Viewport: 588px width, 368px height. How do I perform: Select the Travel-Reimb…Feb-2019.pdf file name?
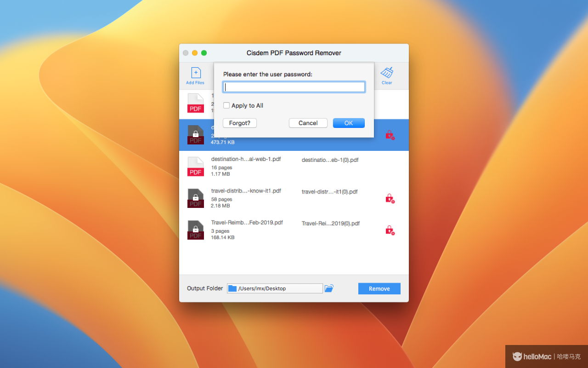[247, 223]
